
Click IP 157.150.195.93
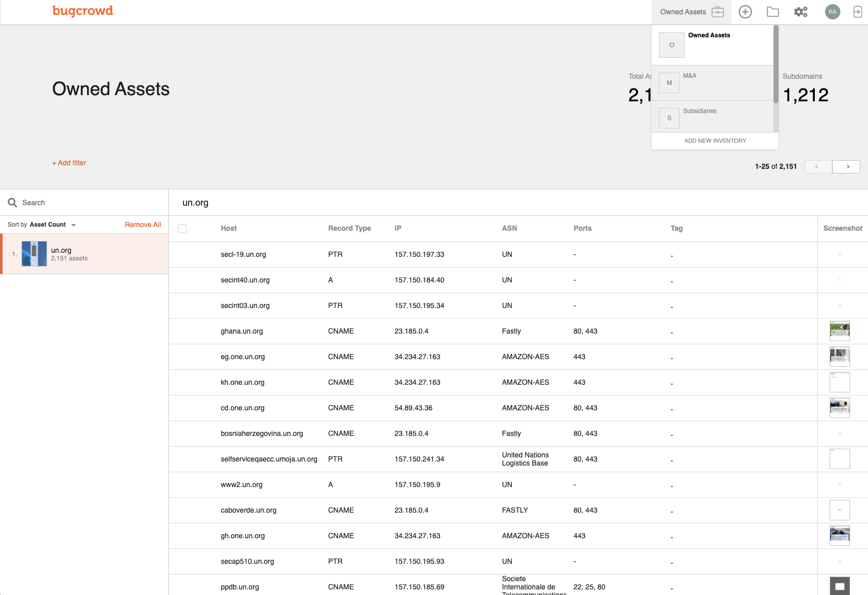point(419,561)
